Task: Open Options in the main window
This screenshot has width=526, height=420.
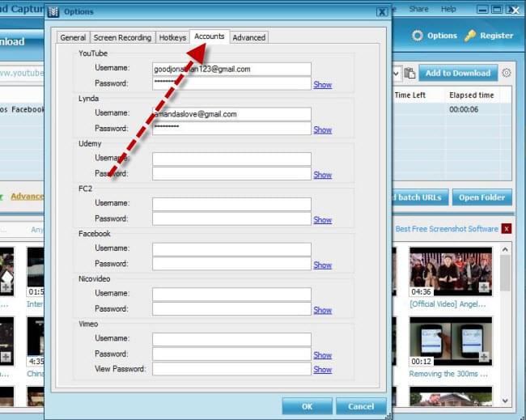Action: pos(435,36)
